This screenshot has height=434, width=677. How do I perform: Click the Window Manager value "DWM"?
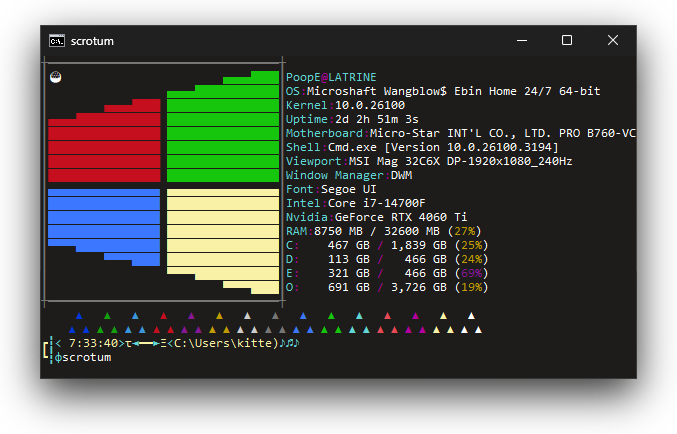[x=401, y=175]
